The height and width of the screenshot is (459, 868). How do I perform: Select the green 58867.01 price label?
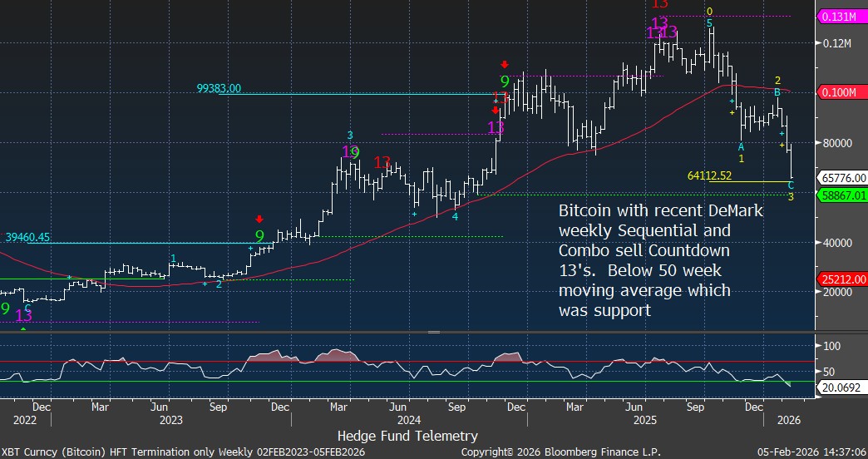(843, 195)
